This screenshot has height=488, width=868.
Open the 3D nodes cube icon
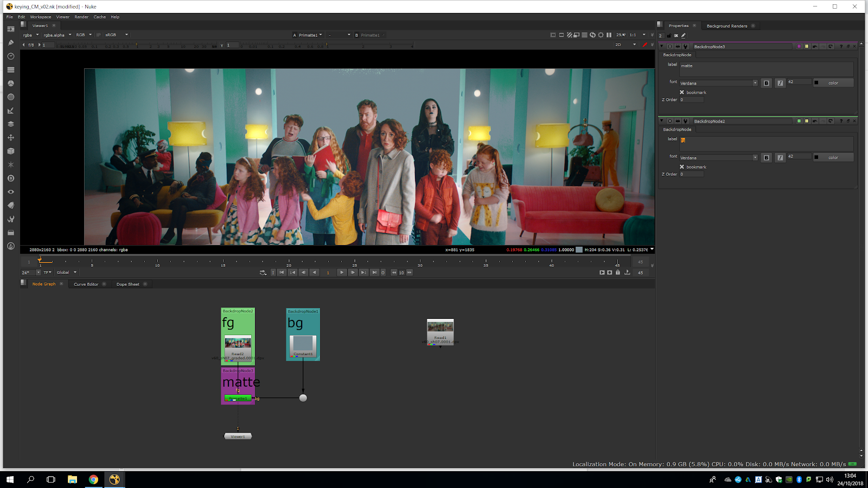tap(10, 151)
